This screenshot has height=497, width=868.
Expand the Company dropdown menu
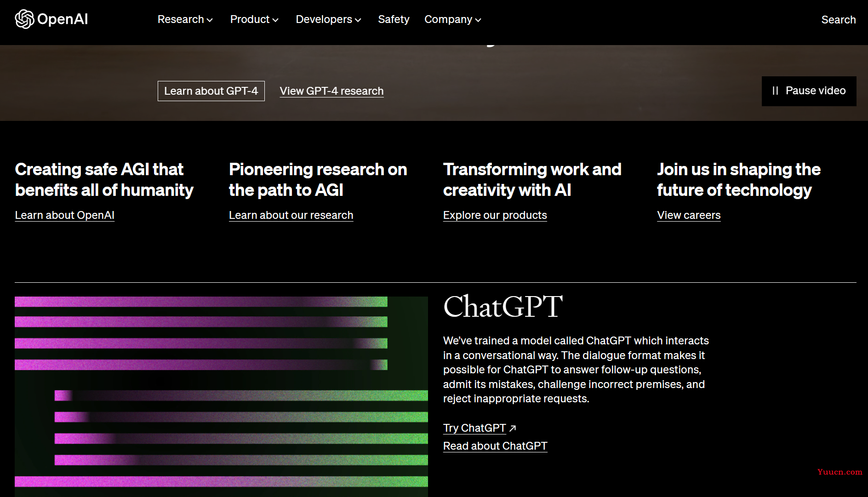tap(452, 19)
